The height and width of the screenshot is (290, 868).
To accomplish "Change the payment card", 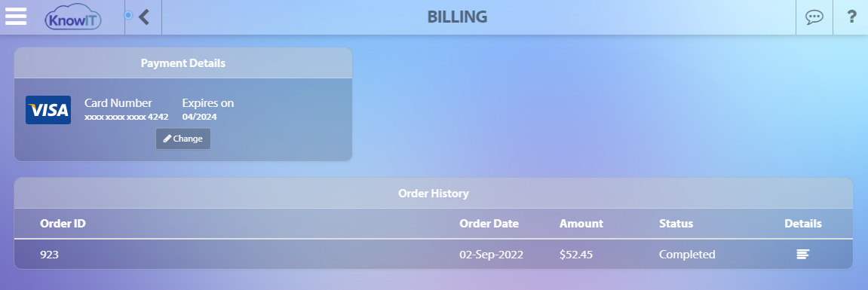I will [183, 139].
